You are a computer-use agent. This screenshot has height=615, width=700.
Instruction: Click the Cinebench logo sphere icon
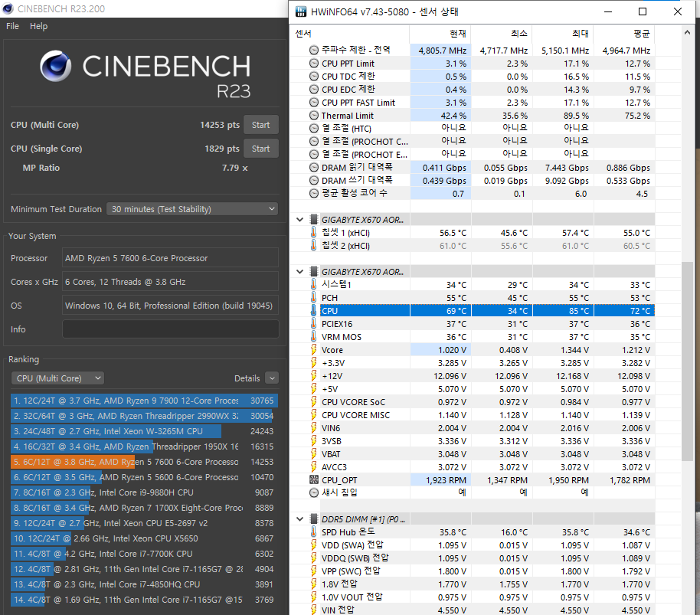click(55, 66)
